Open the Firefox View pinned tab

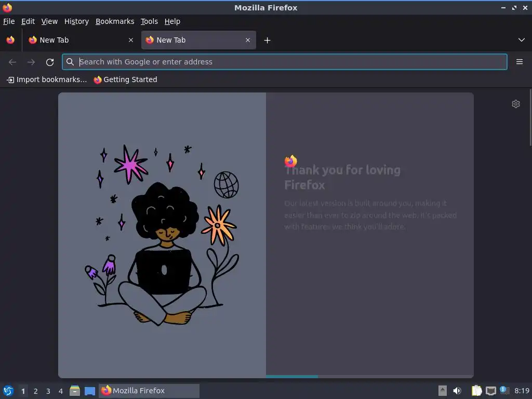(10, 40)
